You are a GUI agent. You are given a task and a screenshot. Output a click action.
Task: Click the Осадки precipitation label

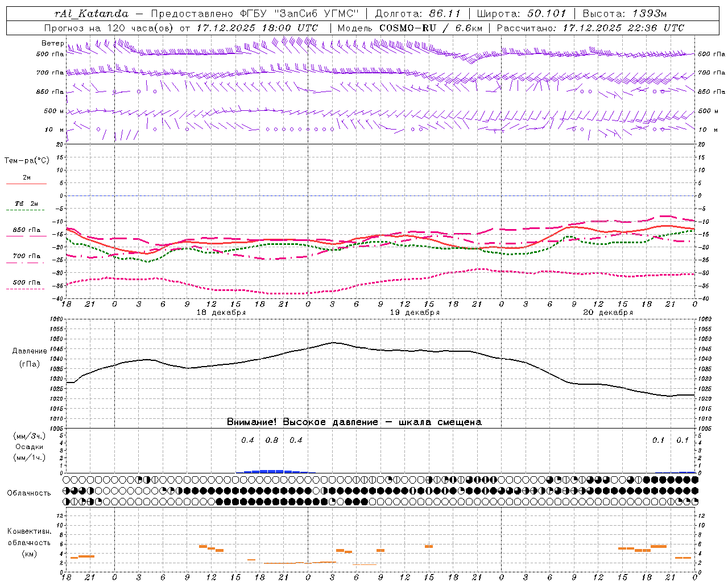(x=30, y=447)
